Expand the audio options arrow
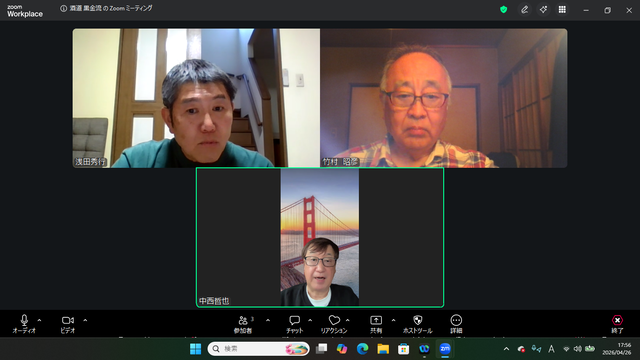 [40, 320]
